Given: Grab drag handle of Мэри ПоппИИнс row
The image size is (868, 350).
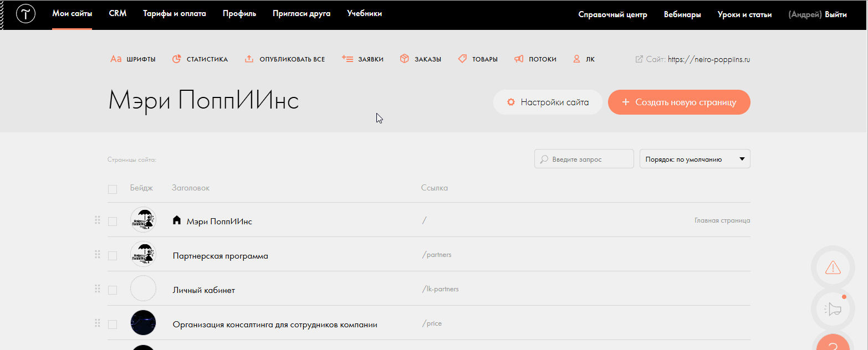Looking at the screenshot, I should pos(98,220).
